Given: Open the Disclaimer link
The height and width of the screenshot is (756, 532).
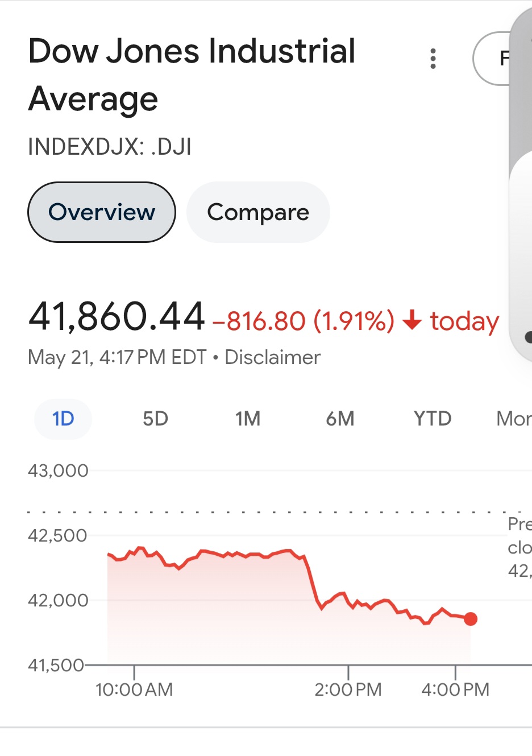Looking at the screenshot, I should (x=273, y=357).
